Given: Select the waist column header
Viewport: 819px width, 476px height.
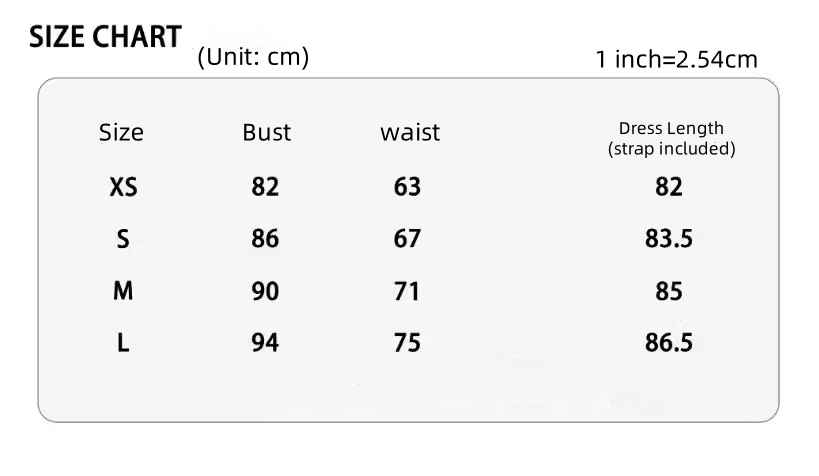Looking at the screenshot, I should click(x=410, y=133).
